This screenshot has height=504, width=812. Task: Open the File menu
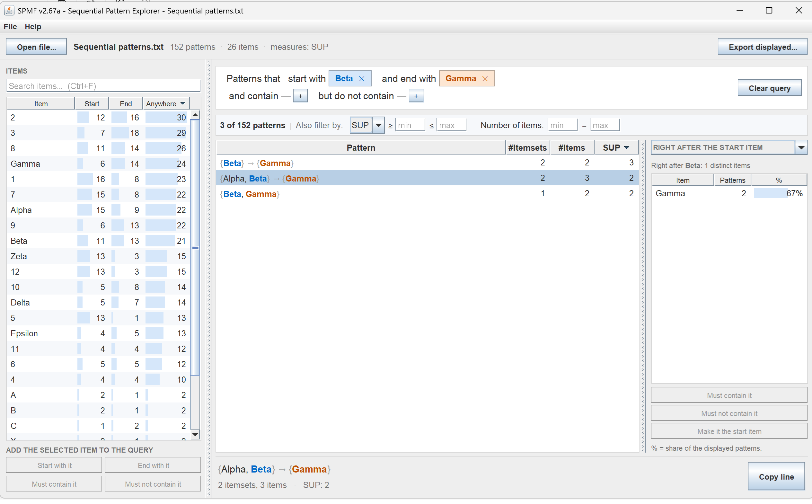point(10,27)
